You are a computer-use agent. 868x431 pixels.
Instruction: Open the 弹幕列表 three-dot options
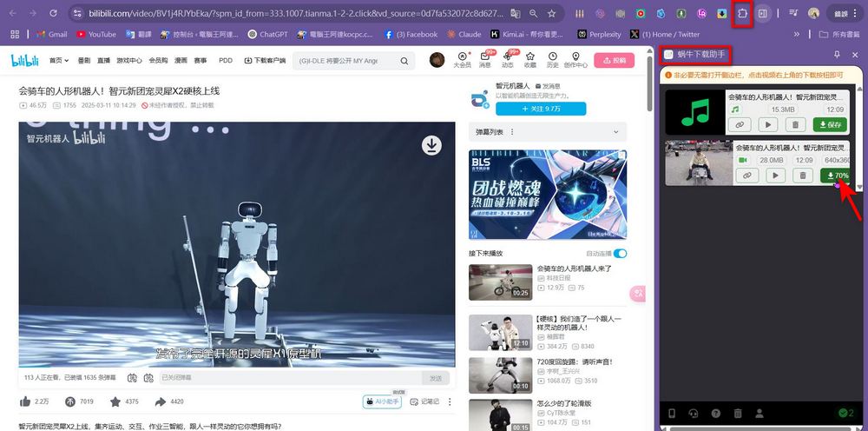[512, 132]
